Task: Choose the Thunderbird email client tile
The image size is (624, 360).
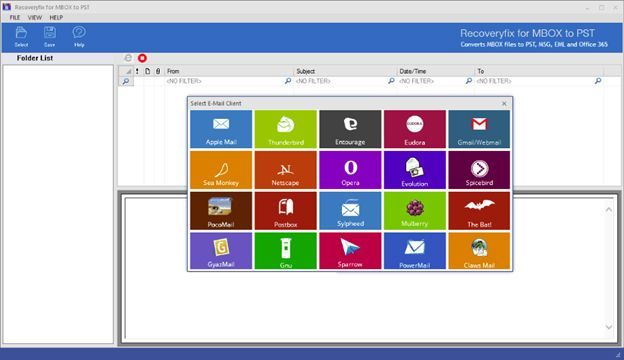Action: 285,129
